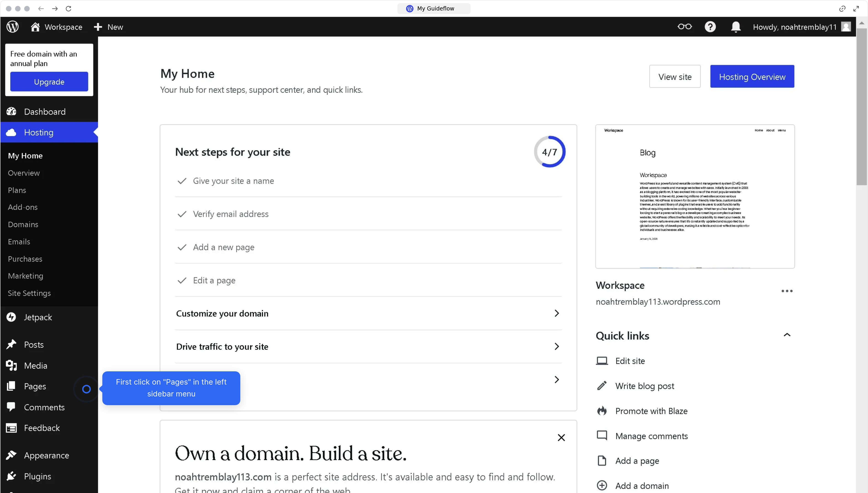Click the 4/7 progress ring
868x493 pixels.
549,152
